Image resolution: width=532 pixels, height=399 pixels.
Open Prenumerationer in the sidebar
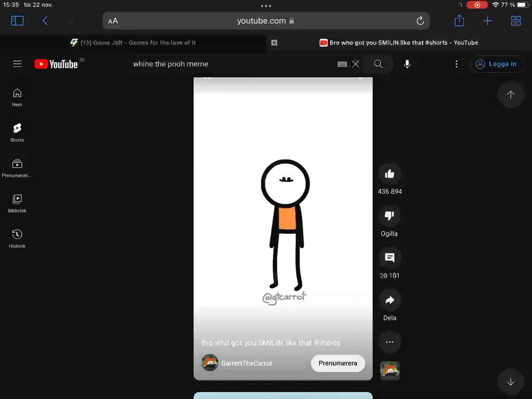pos(17,168)
